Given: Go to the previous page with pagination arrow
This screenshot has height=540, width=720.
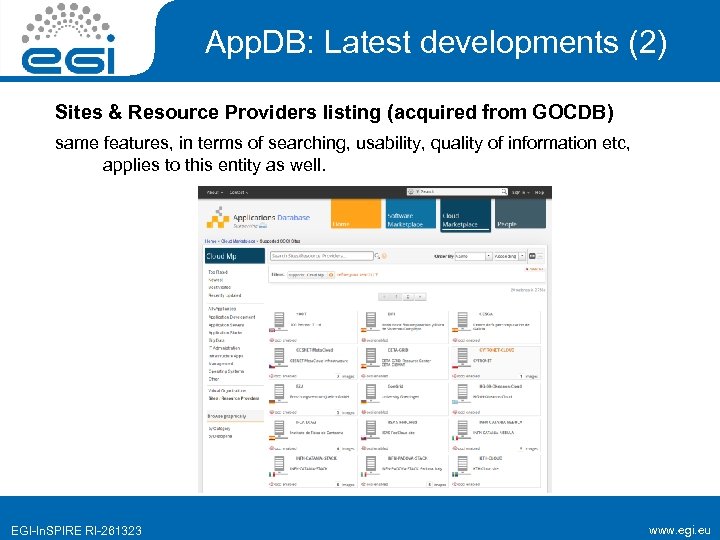Looking at the screenshot, I should [x=385, y=297].
